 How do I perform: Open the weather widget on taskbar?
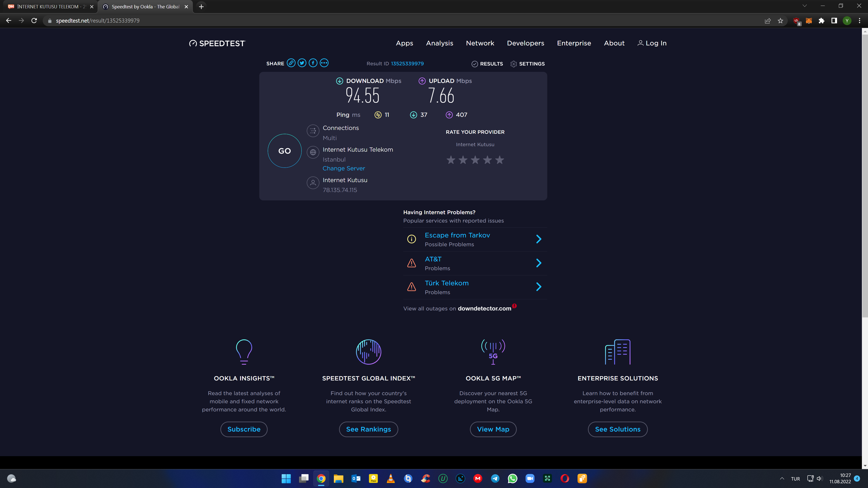tap(12, 479)
